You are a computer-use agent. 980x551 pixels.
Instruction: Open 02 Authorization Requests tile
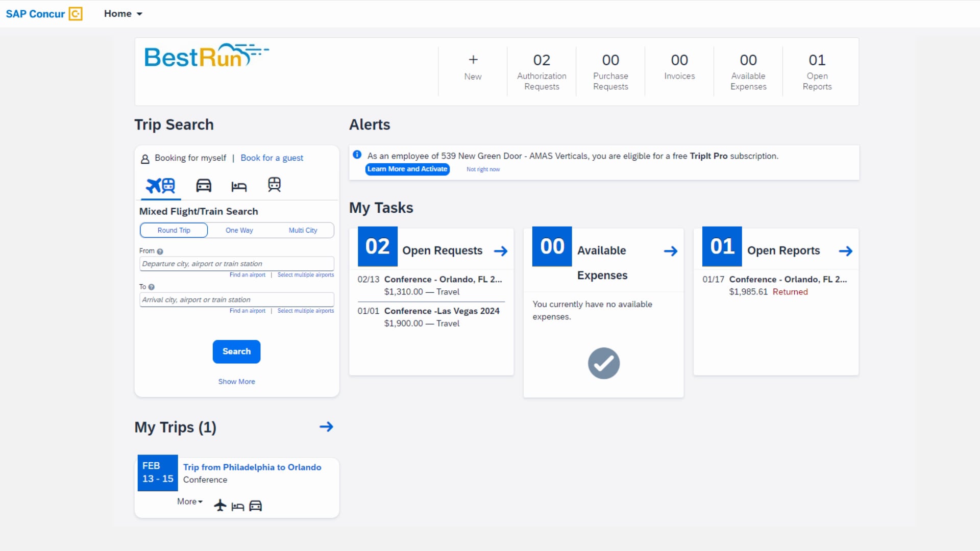(542, 71)
